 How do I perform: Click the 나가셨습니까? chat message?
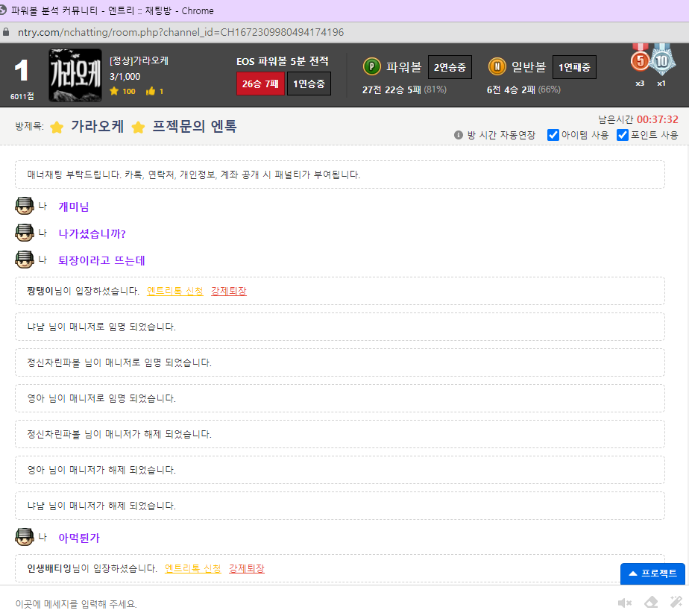pos(92,233)
